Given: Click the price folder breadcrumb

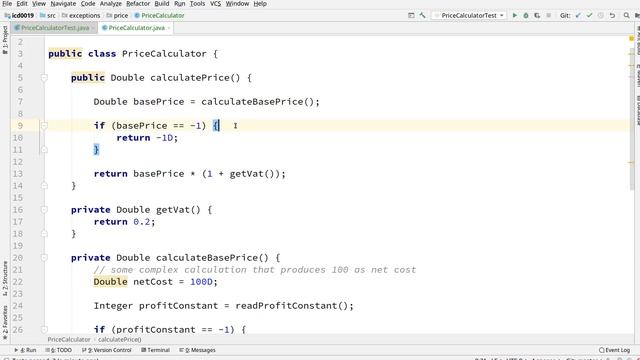Looking at the screenshot, I should pos(117,16).
